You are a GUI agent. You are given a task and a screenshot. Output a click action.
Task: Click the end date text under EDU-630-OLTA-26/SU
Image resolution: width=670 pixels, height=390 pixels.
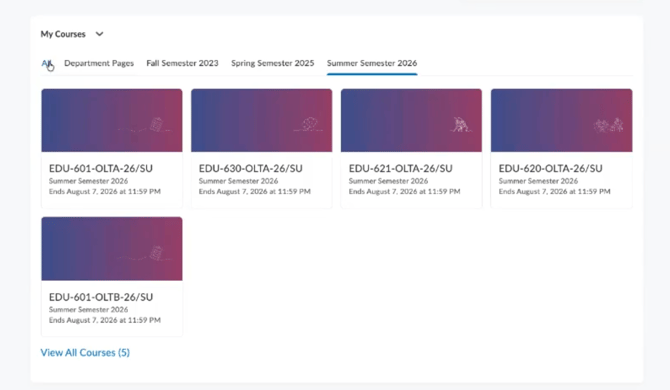tap(255, 191)
